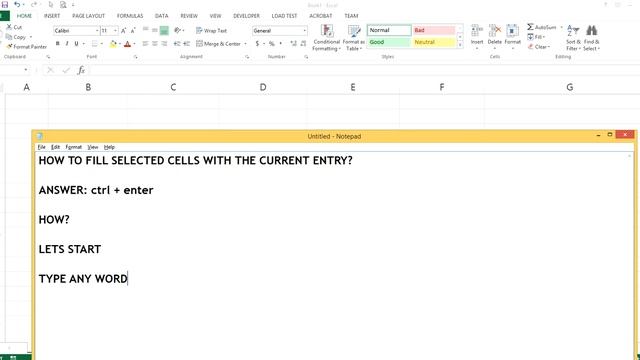Select the Neutral cell style
Screen dimensions: 640x360
[433, 42]
